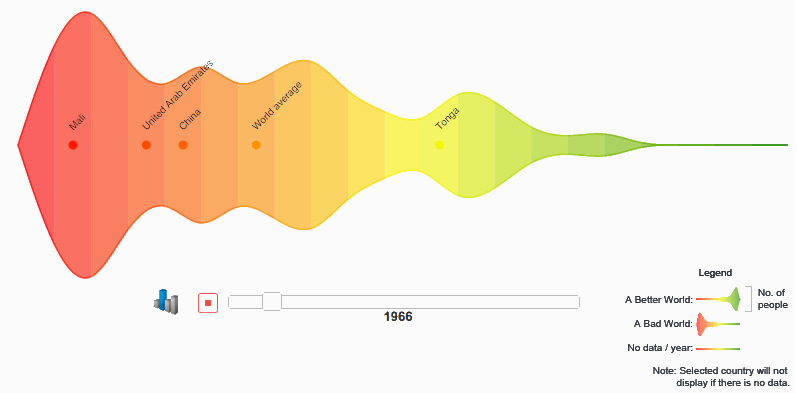Image resolution: width=797 pixels, height=393 pixels.
Task: Click the Mali country label
Action: coord(77,123)
